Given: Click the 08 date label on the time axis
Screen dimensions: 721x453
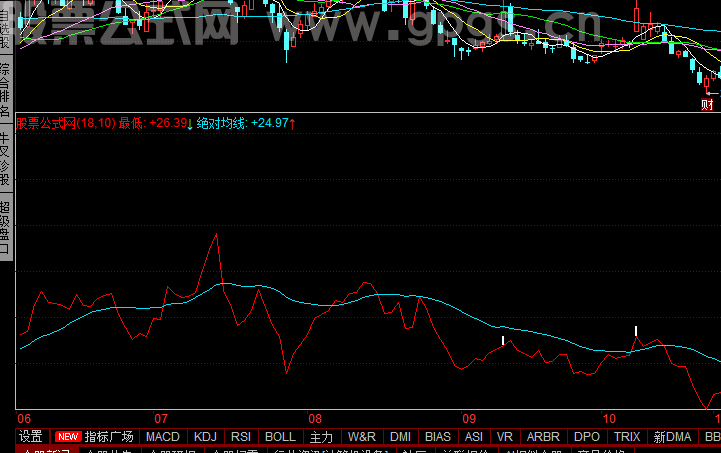Looking at the screenshot, I should pos(315,419).
